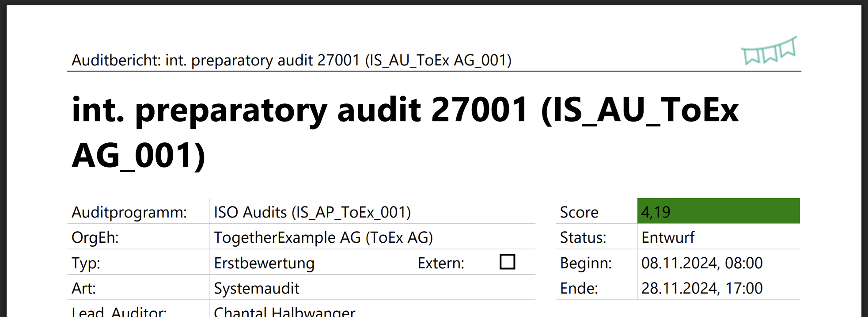Select the OrgEh field label
868x317 pixels.
click(x=95, y=237)
